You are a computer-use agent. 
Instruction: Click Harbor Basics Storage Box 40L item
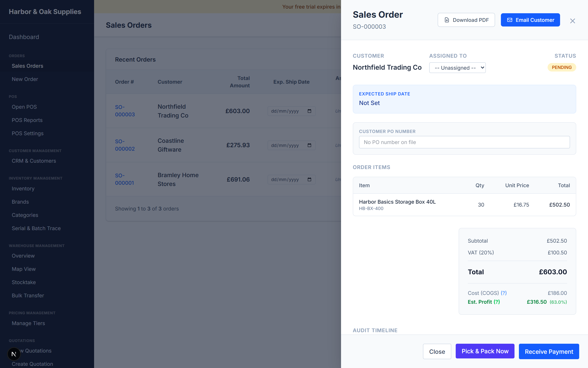click(x=397, y=202)
